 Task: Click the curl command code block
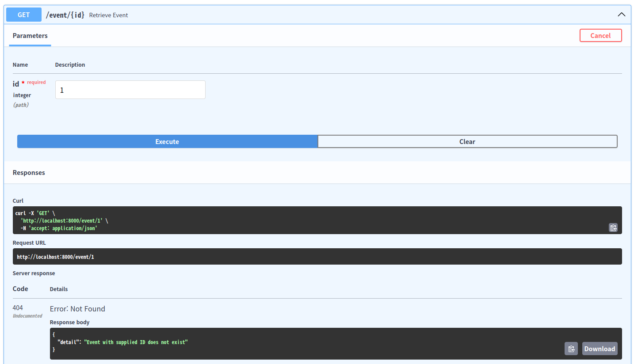[x=317, y=220]
